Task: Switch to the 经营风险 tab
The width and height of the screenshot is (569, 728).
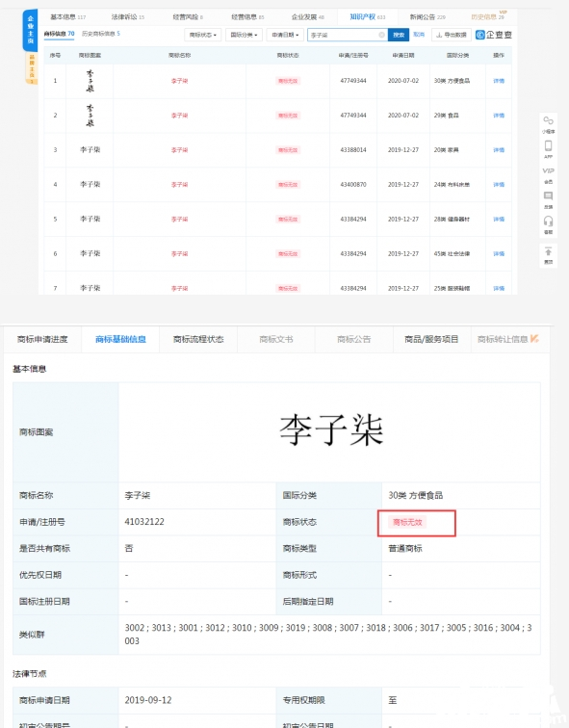Action: coord(188,16)
